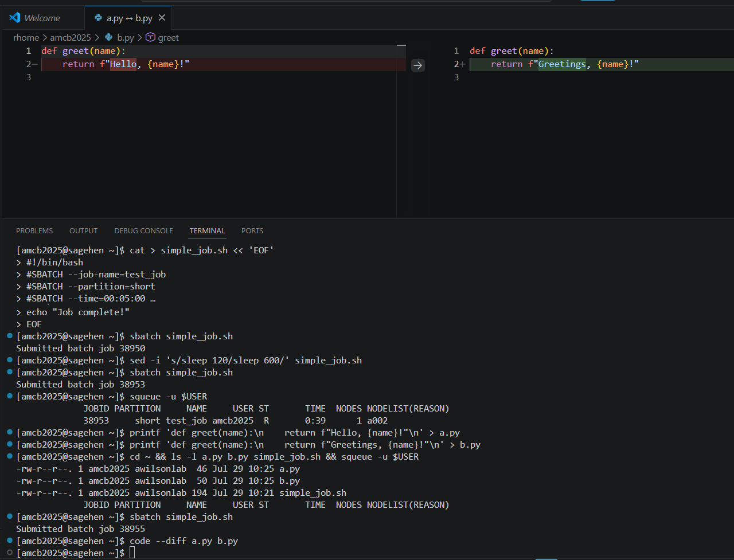This screenshot has width=734, height=560.
Task: Click the #!/bin/bash line in the terminal
Action: pyautogui.click(x=54, y=263)
